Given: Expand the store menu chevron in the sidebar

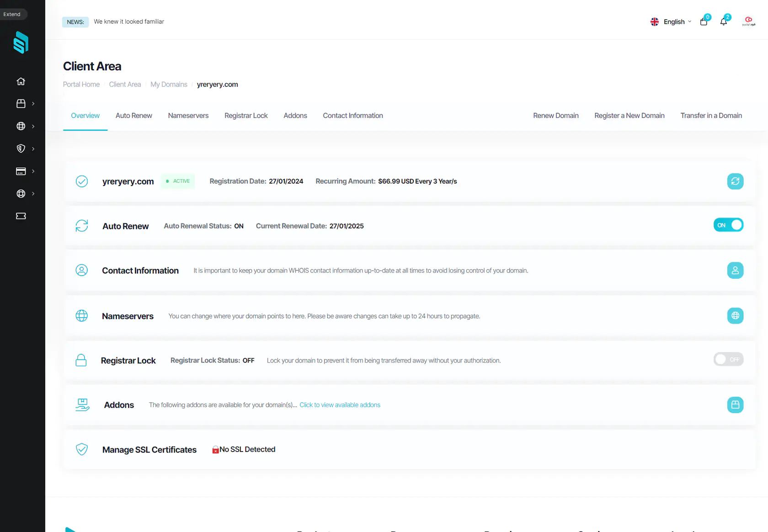Looking at the screenshot, I should [33, 104].
